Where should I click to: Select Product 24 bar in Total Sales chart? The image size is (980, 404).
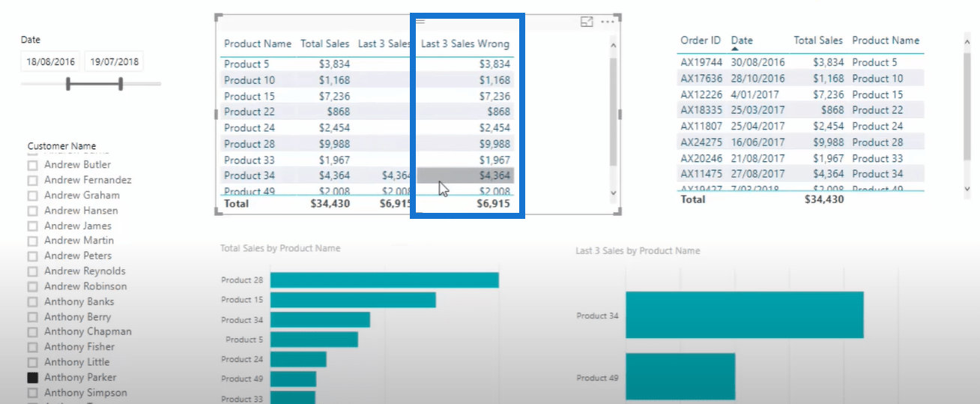coord(298,359)
